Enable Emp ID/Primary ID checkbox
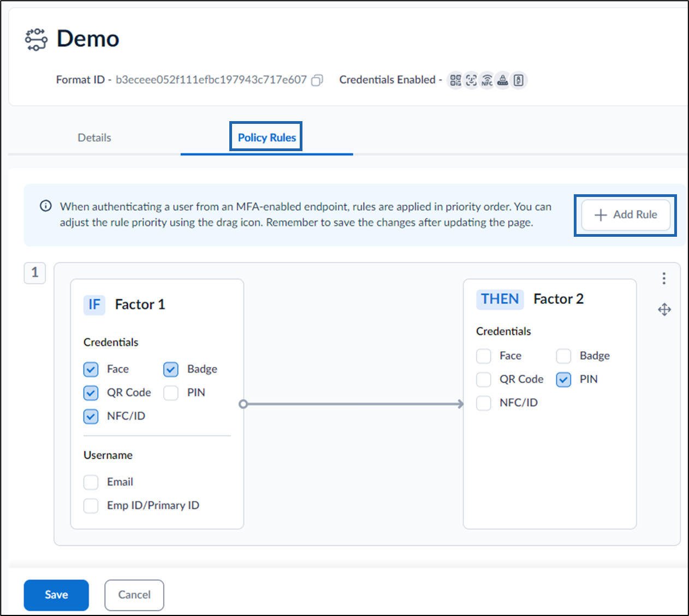 pos(91,506)
